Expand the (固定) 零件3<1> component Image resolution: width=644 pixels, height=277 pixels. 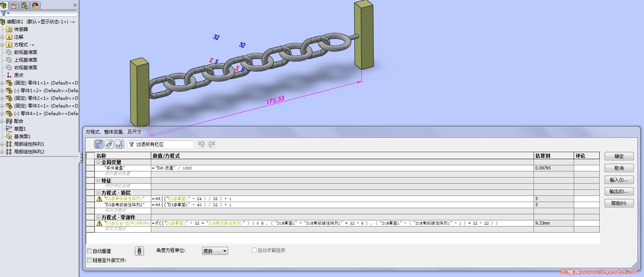(2, 106)
